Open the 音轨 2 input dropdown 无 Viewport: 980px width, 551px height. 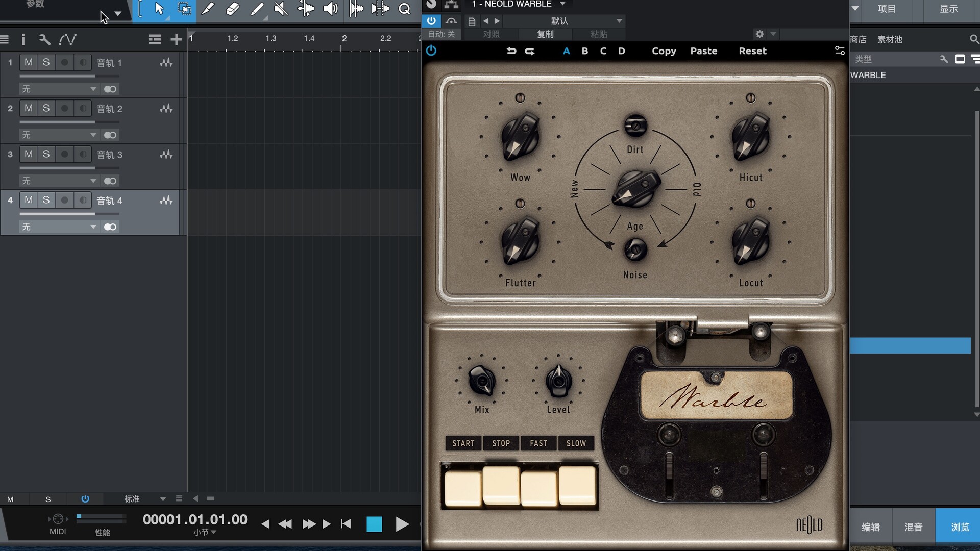[59, 135]
